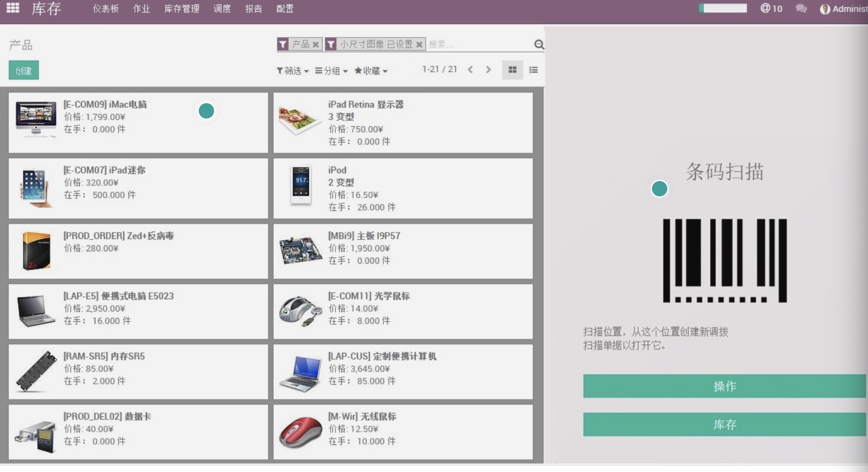This screenshot has width=868, height=472.
Task: Click the search magnifier icon
Action: click(x=539, y=44)
